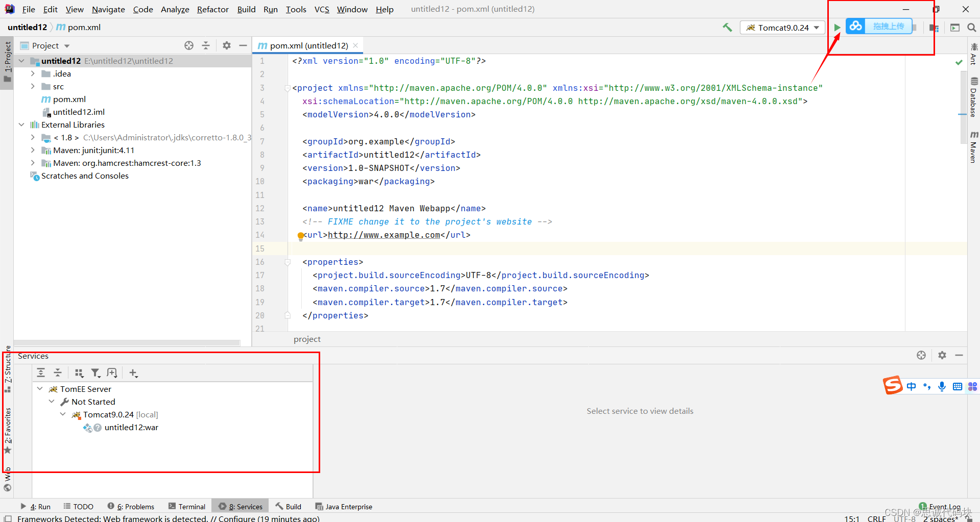Open the 4: Run tool window tab
The image size is (980, 522).
coord(35,506)
